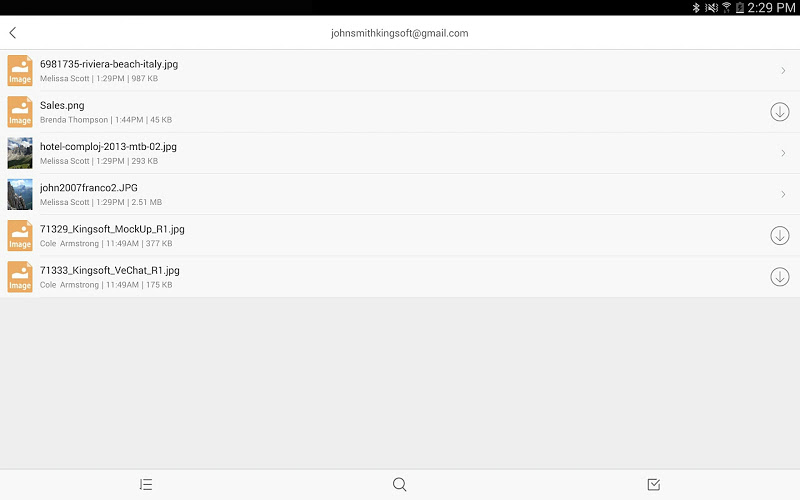Open the hotel-comploj-2013-mtb-02.jpg thumbnail

[x=20, y=153]
